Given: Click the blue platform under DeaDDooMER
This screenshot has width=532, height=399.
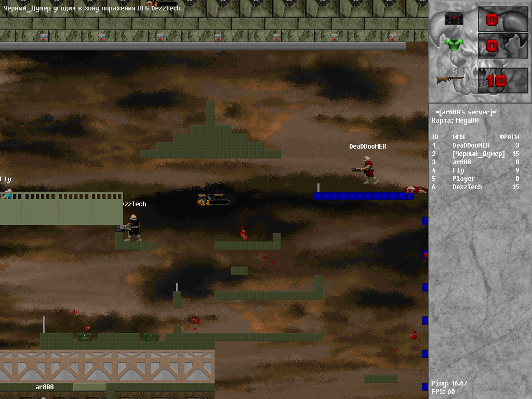Looking at the screenshot, I should point(364,196).
